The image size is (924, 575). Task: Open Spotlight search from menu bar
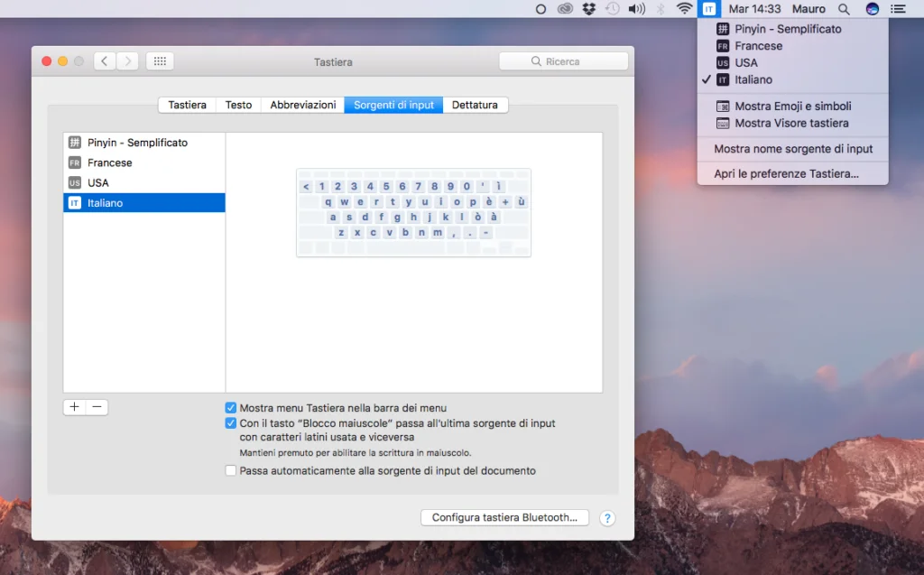[x=843, y=9]
